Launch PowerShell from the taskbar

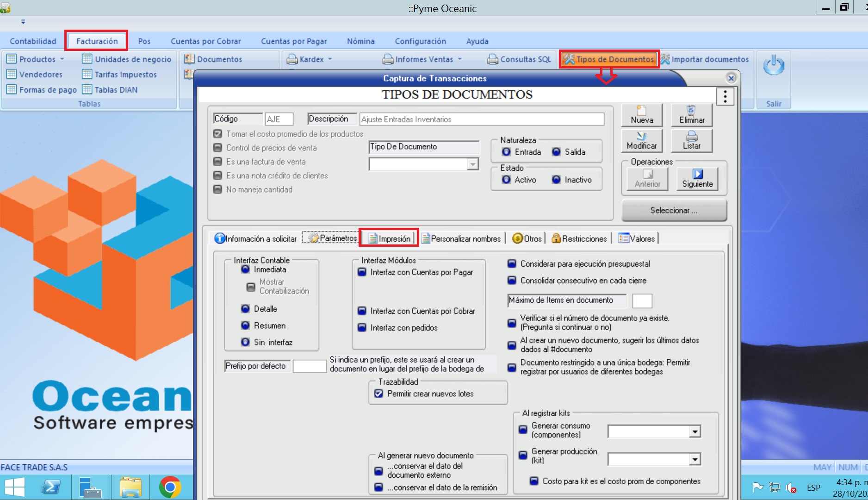[x=51, y=487]
